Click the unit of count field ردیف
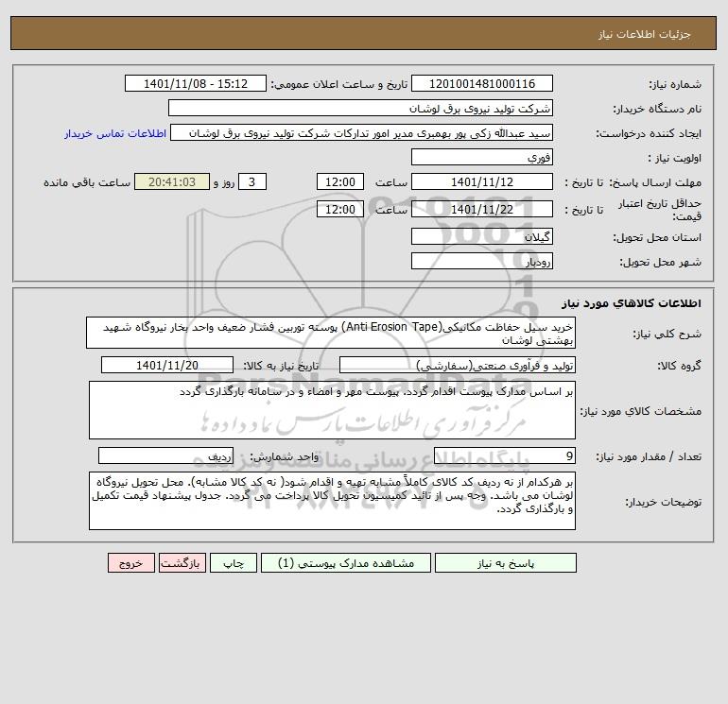This screenshot has height=704, width=728. pos(165,455)
